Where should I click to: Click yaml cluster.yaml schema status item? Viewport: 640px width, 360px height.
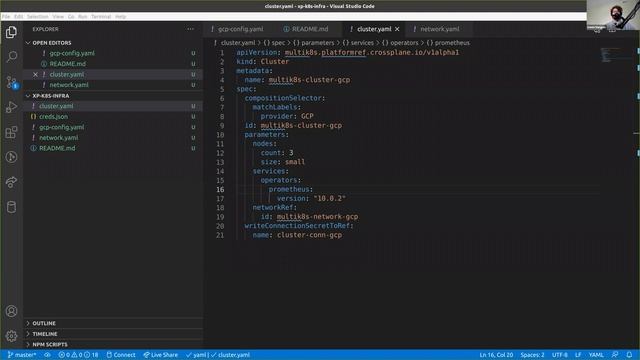[x=218, y=355]
